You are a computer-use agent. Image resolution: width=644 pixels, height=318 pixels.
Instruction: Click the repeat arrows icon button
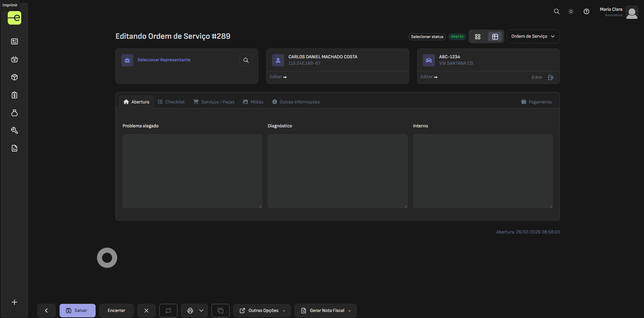pyautogui.click(x=168, y=311)
